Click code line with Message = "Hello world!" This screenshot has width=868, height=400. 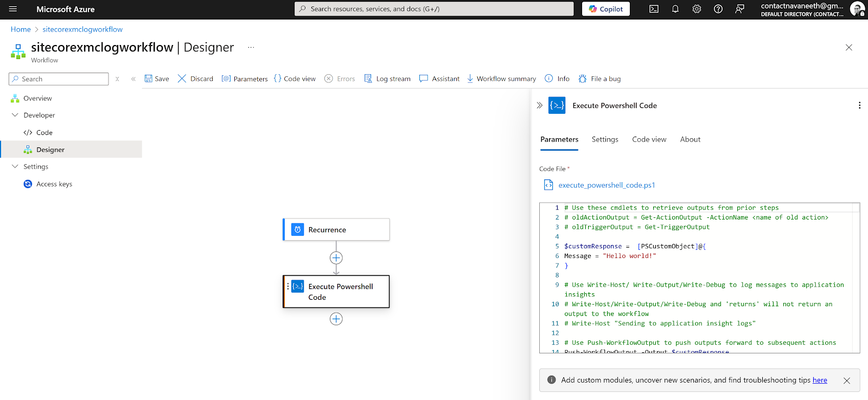[610, 256]
